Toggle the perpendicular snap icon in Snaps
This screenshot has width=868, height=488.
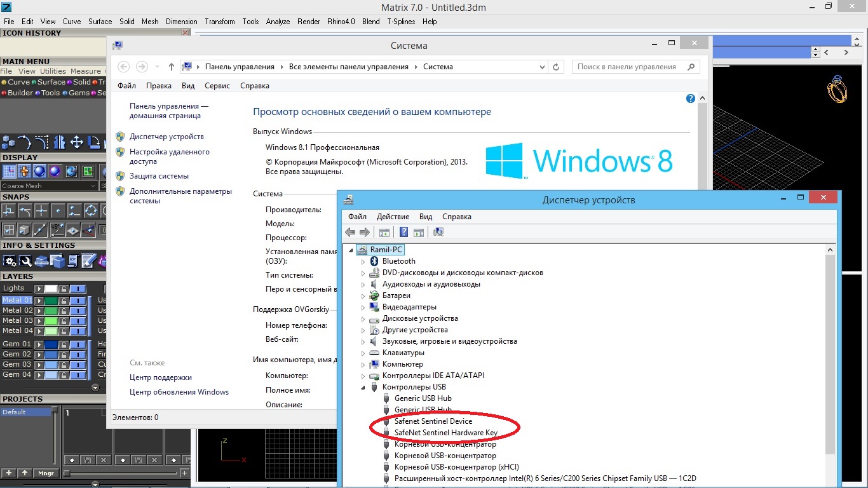pyautogui.click(x=9, y=210)
